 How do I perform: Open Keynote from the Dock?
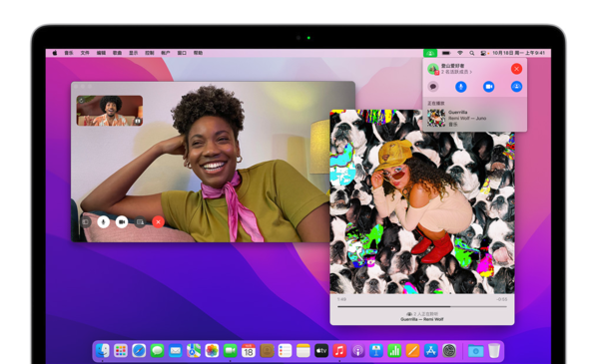click(376, 350)
